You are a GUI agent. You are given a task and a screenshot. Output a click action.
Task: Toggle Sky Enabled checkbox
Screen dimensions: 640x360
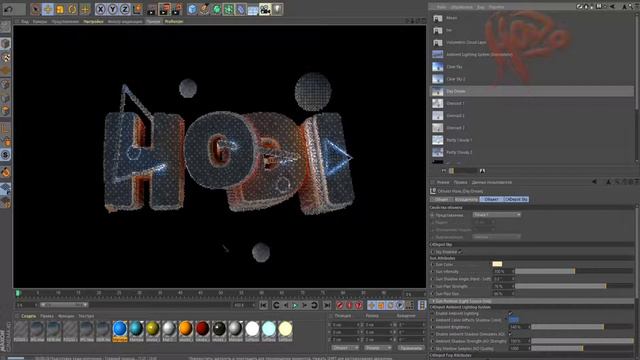tap(460, 252)
